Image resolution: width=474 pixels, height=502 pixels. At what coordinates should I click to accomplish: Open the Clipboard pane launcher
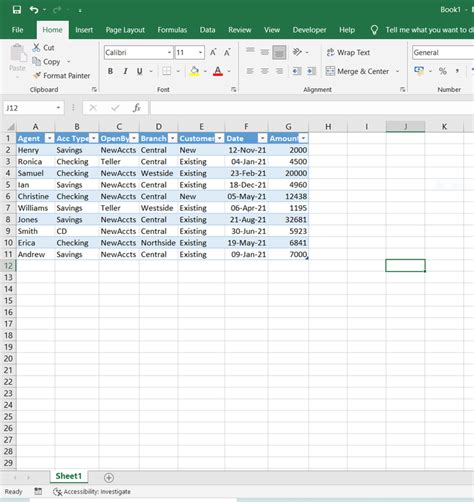click(94, 89)
